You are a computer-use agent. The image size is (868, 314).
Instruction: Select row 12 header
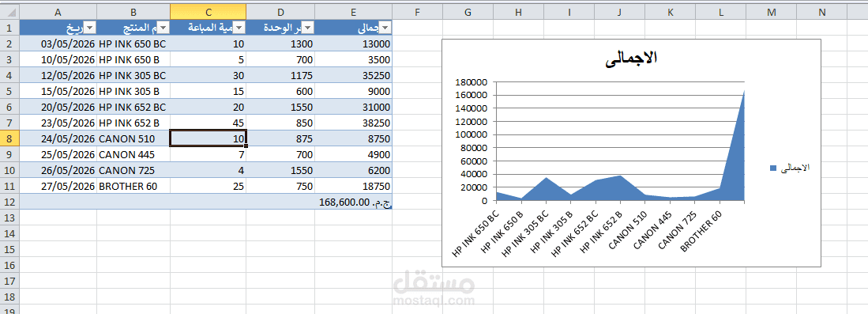coord(10,202)
